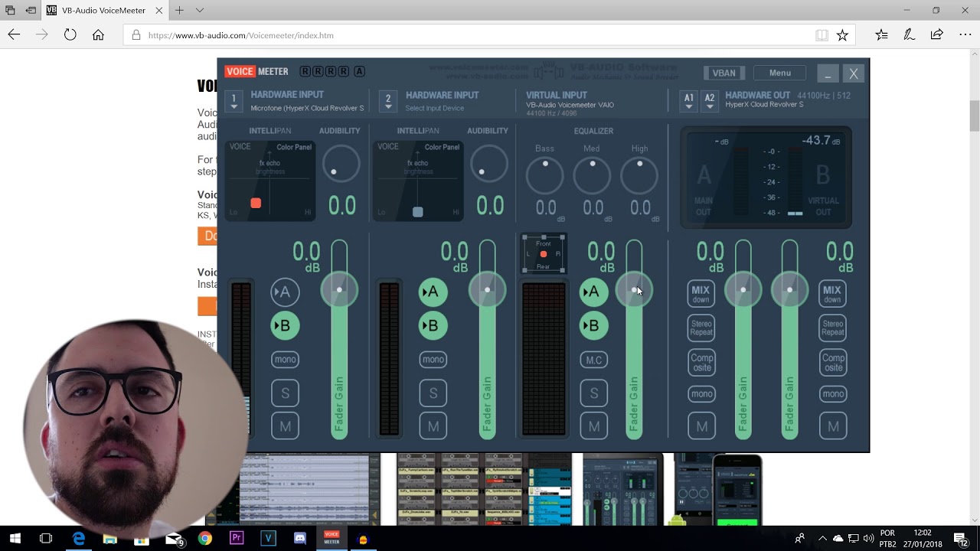Screen dimensions: 980x551
Task: Open the browser home page
Action: (98, 34)
